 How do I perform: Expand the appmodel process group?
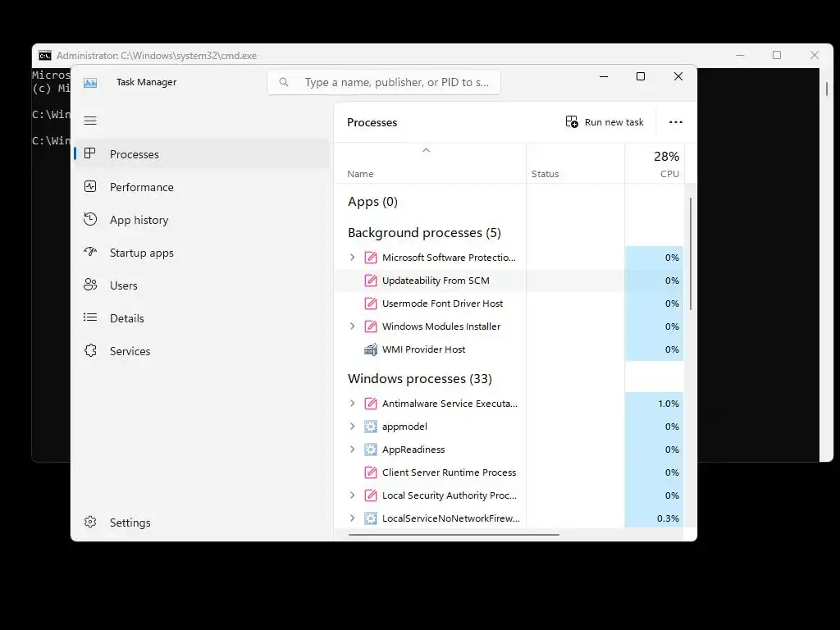[x=352, y=427]
